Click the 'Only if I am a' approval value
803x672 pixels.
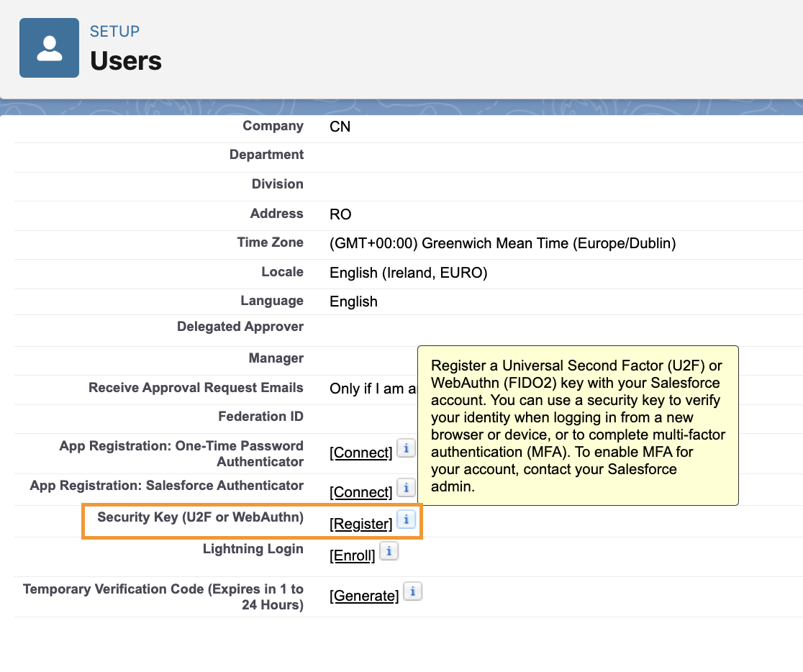373,389
